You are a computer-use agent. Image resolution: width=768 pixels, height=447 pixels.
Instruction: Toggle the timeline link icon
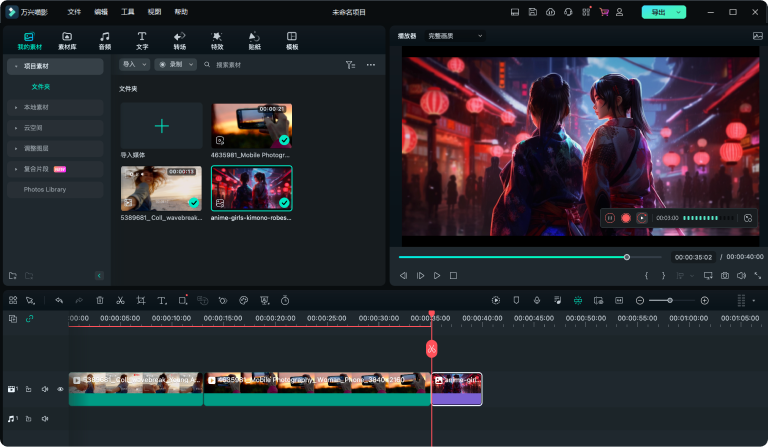[x=29, y=318]
